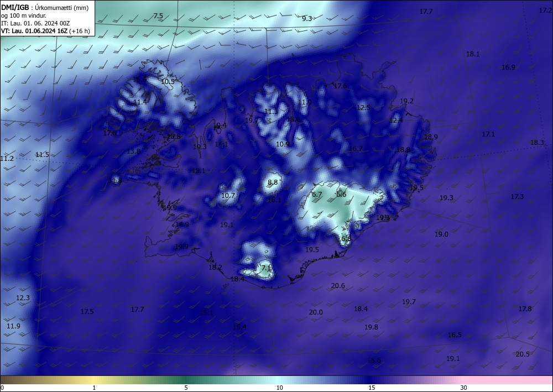Screen dimensions: 553x392
Task: Click the 18.9 value on the map
Action: (x=431, y=137)
